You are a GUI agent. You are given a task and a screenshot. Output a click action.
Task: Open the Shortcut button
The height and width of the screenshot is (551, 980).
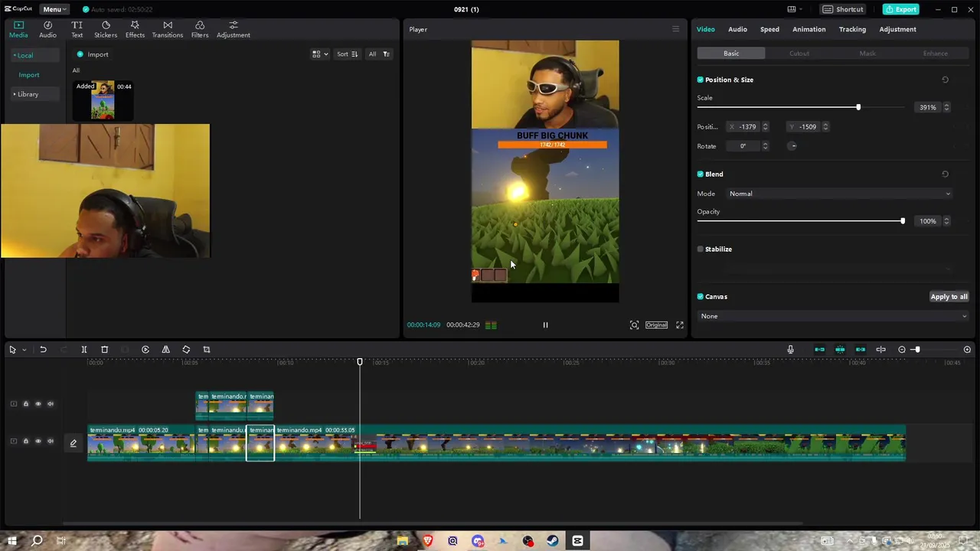coord(843,9)
